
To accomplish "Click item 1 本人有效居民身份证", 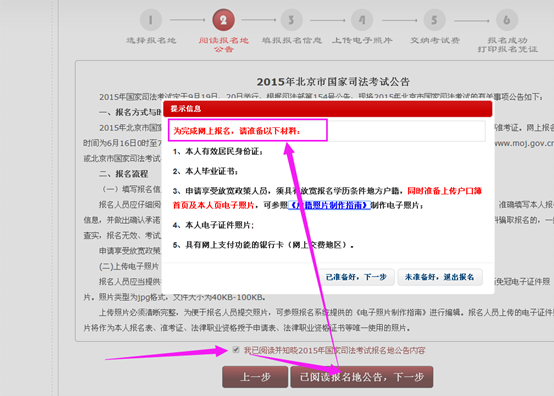I will [x=218, y=152].
